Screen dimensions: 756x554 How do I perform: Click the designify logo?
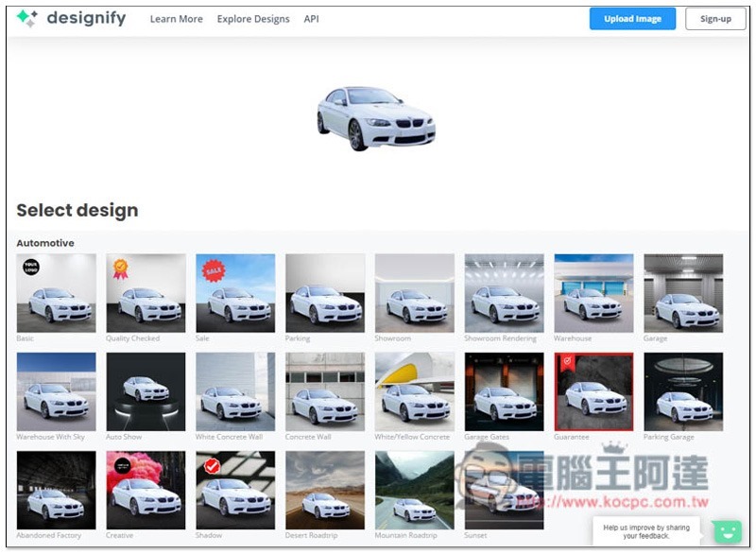[x=71, y=18]
